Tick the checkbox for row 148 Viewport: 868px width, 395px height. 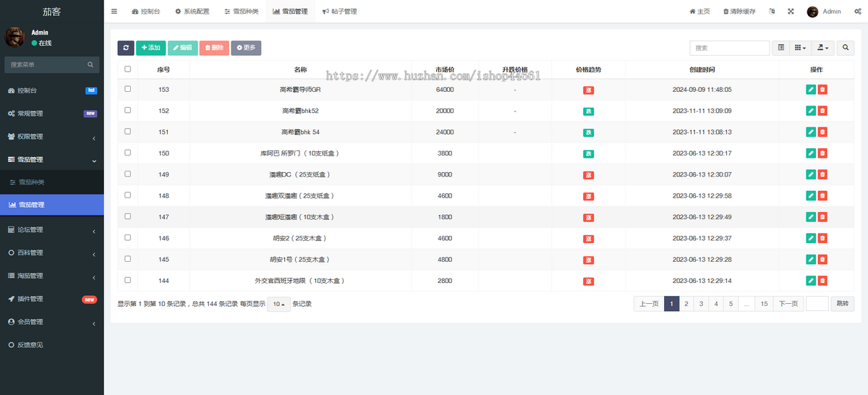point(128,195)
